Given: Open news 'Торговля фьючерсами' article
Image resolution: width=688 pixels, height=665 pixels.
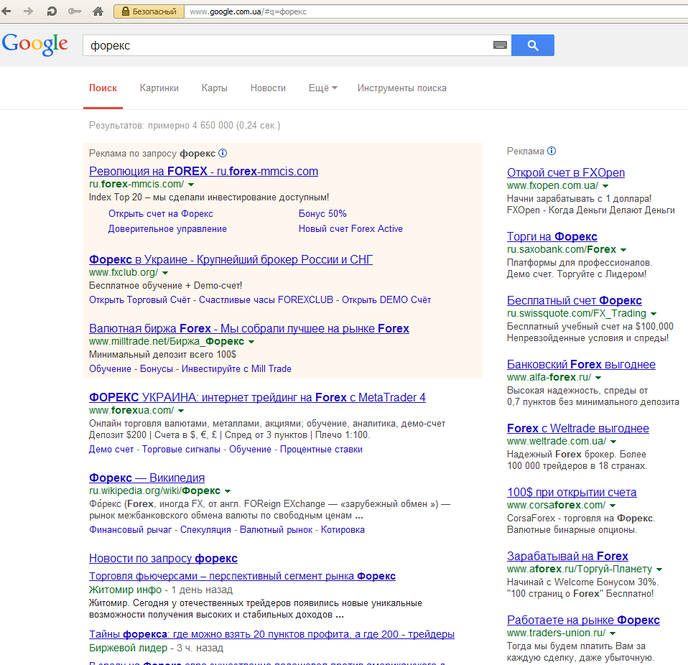Looking at the screenshot, I should 242,576.
